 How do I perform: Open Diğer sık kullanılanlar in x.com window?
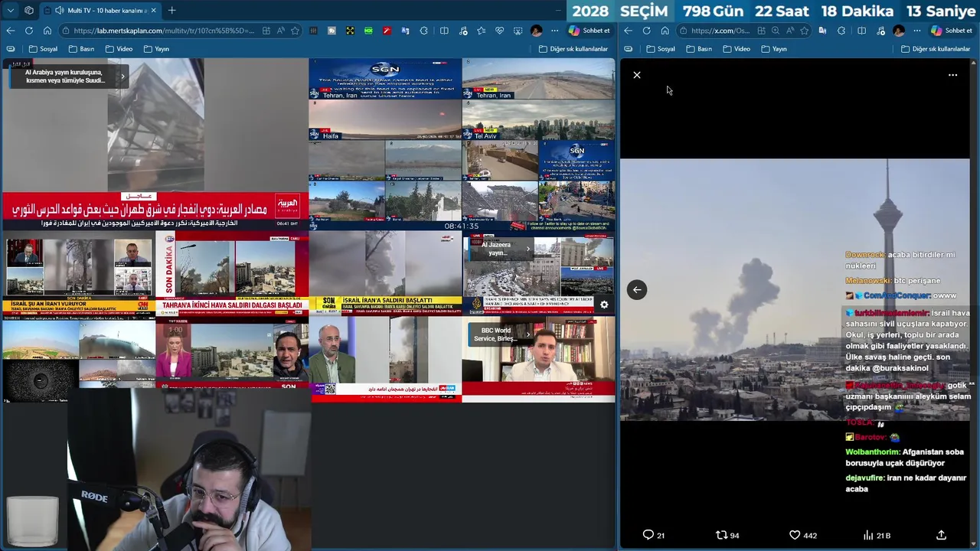935,49
